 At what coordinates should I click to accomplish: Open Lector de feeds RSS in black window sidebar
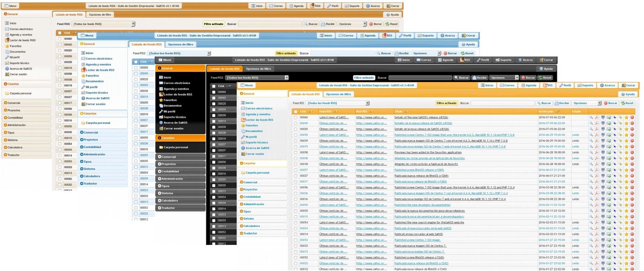pyautogui.click(x=178, y=95)
